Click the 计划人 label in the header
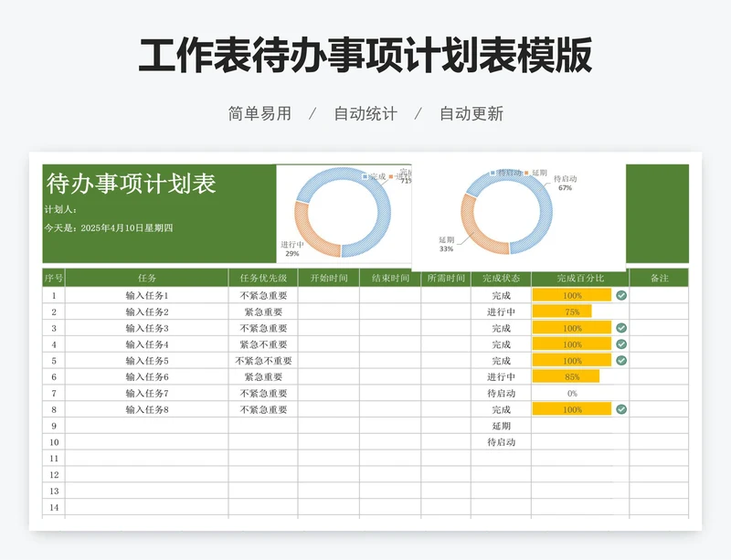The image size is (731, 560). click(x=60, y=209)
